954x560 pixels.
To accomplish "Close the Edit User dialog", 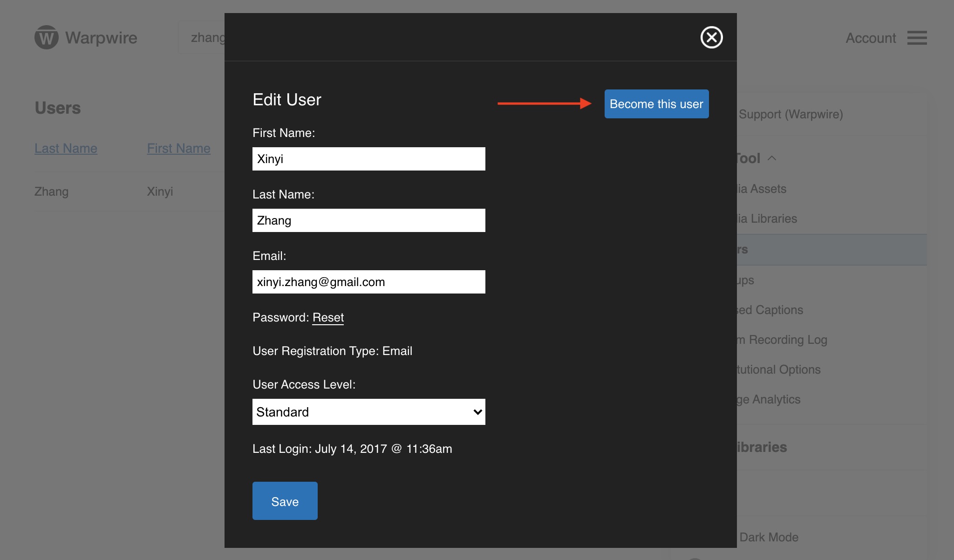I will coord(711,37).
